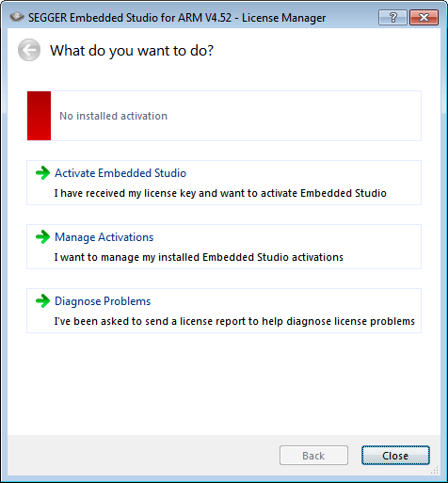Viewport: 448px width, 483px height.
Task: Click the green arrow beside Activate Embedded Studio
Action: (42, 173)
